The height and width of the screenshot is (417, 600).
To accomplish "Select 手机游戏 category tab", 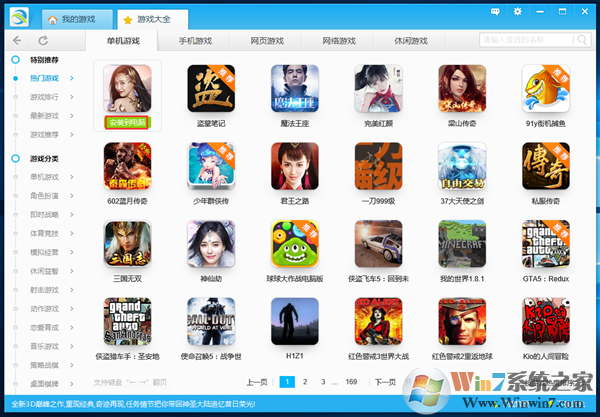I will (195, 41).
